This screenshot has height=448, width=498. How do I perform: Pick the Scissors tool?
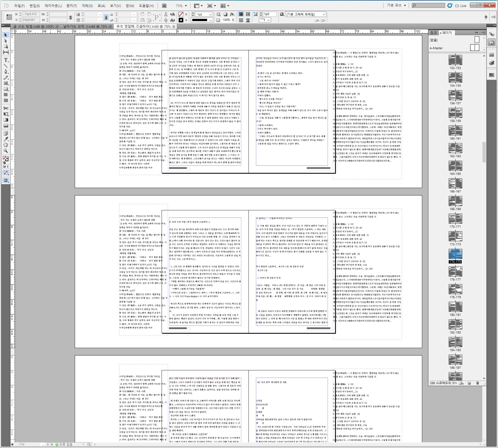pyautogui.click(x=6, y=108)
